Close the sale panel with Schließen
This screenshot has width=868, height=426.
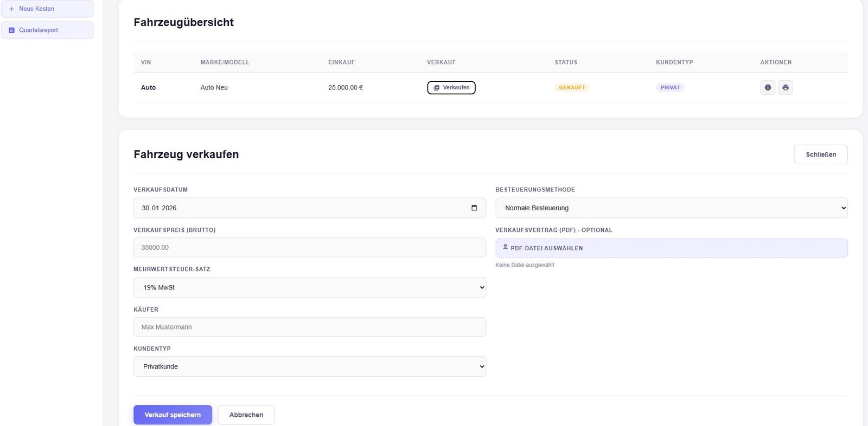tap(820, 154)
